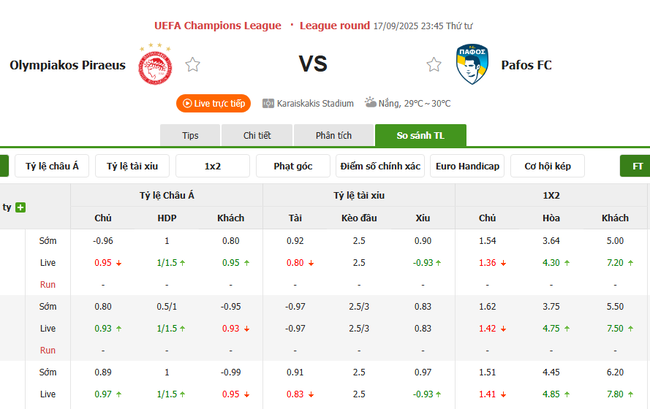Open the Euro Handicap odds
The height and width of the screenshot is (409, 650).
click(x=468, y=166)
